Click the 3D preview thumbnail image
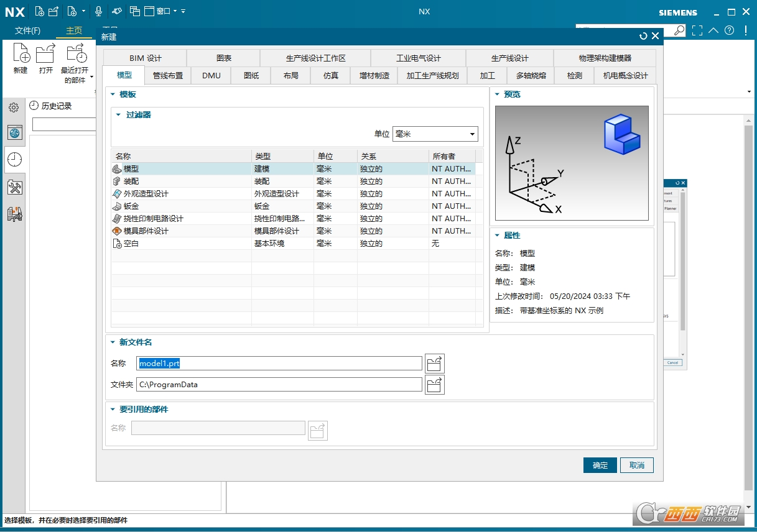This screenshot has height=532, width=757. (572, 163)
